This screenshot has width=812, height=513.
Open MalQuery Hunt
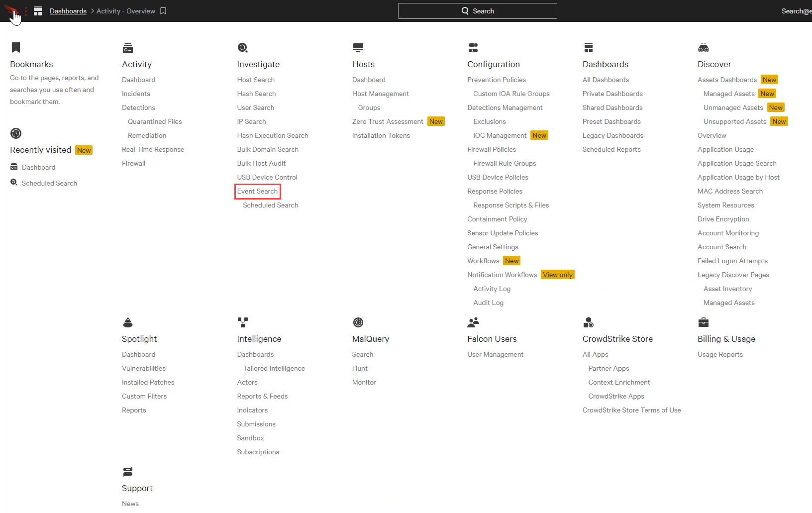point(360,368)
